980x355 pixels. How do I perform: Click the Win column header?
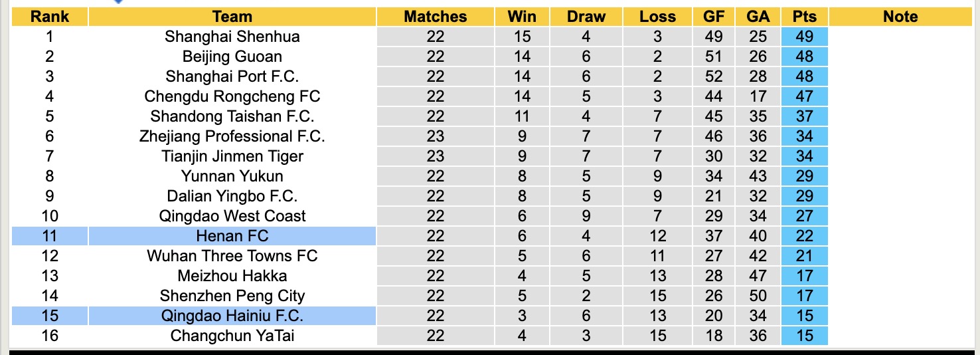[x=522, y=17]
